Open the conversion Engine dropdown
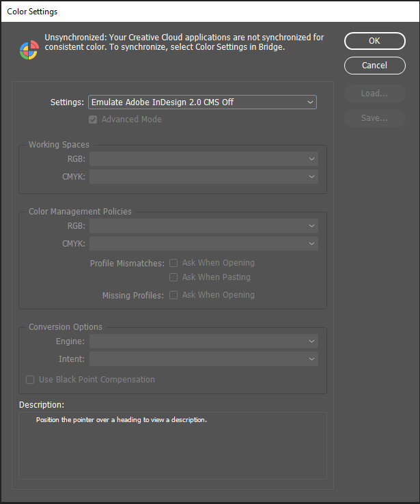420x504 pixels. [204, 341]
